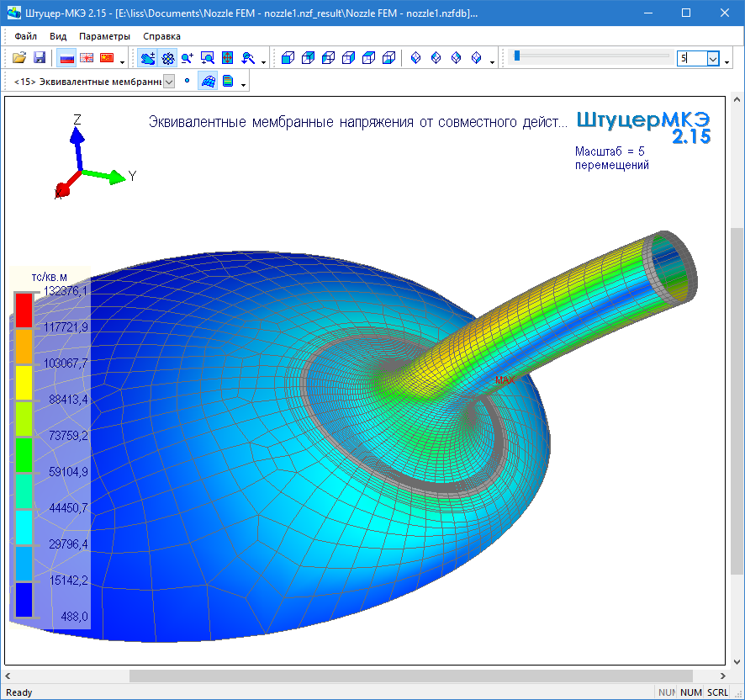Click the horizontal scrollbar thumb
Image resolution: width=745 pixels, height=700 pixels.
pyautogui.click(x=411, y=676)
